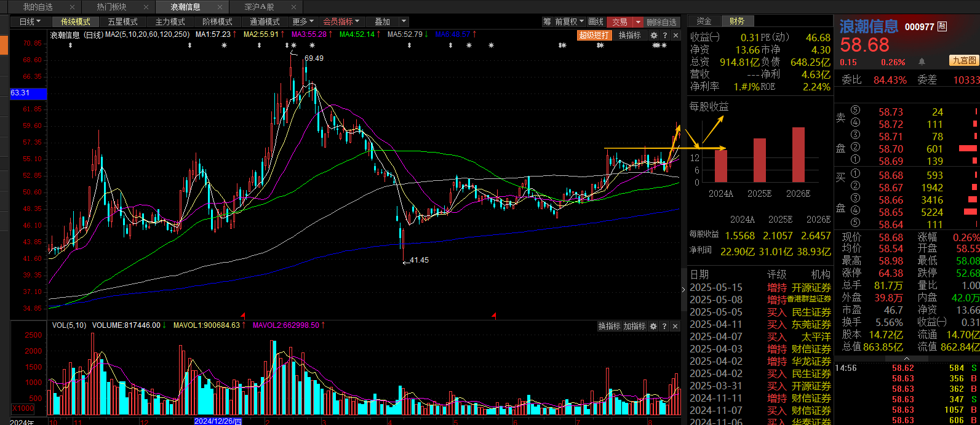This screenshot has width=980, height=425.
Task: Open the 前复权 adjustment dropdown
Action: (570, 22)
